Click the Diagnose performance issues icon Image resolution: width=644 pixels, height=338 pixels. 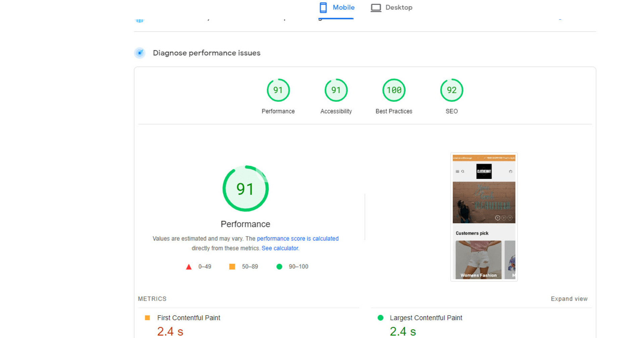point(140,53)
